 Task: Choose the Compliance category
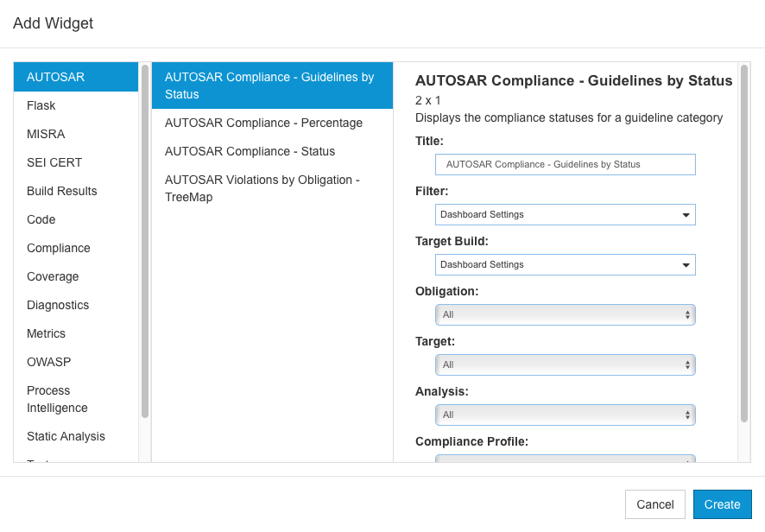[x=76, y=248]
